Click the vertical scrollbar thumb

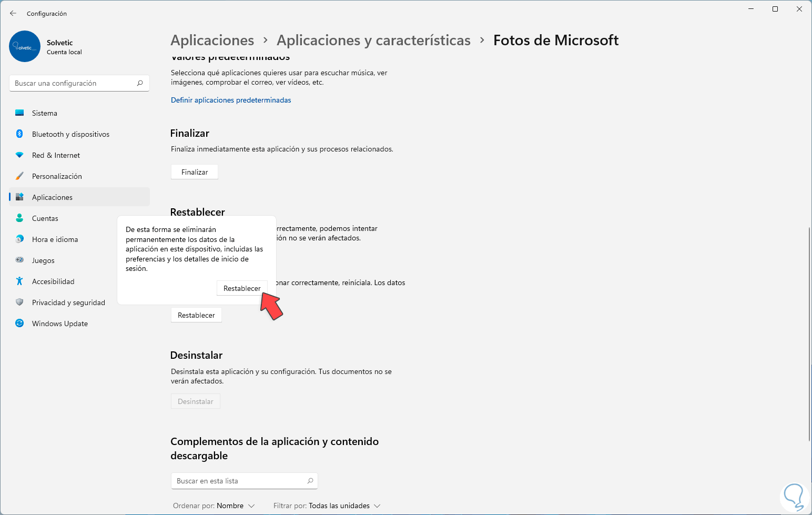809,334
